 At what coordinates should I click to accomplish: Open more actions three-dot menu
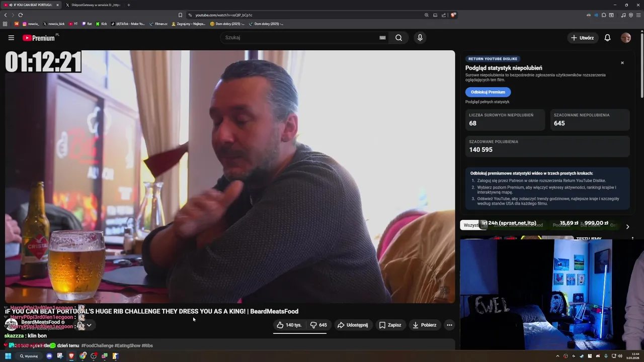[449, 325]
